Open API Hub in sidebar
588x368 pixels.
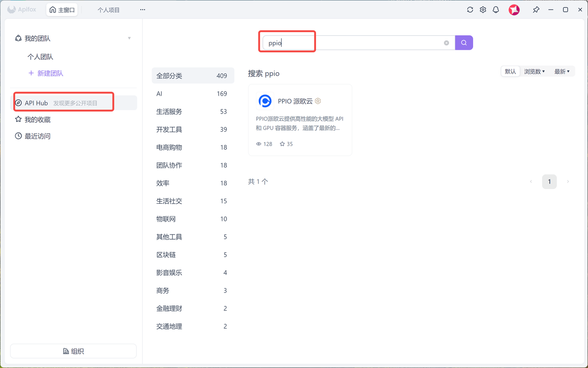click(73, 103)
